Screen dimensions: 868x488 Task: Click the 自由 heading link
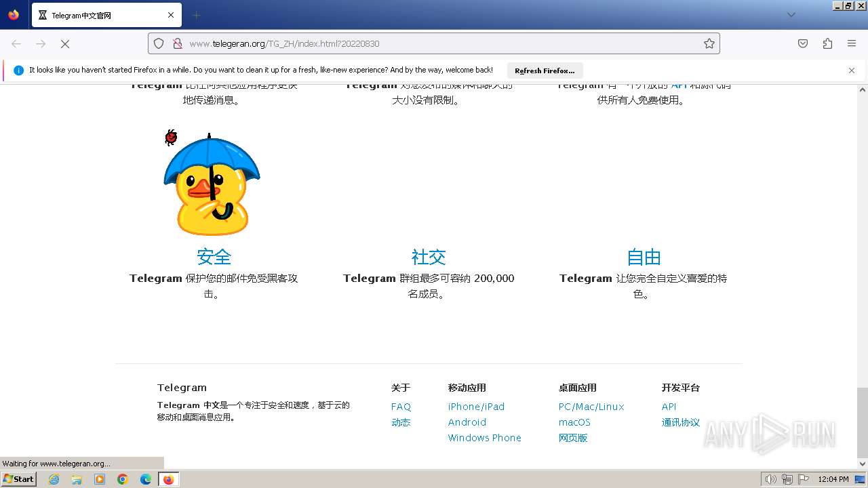[x=644, y=257]
